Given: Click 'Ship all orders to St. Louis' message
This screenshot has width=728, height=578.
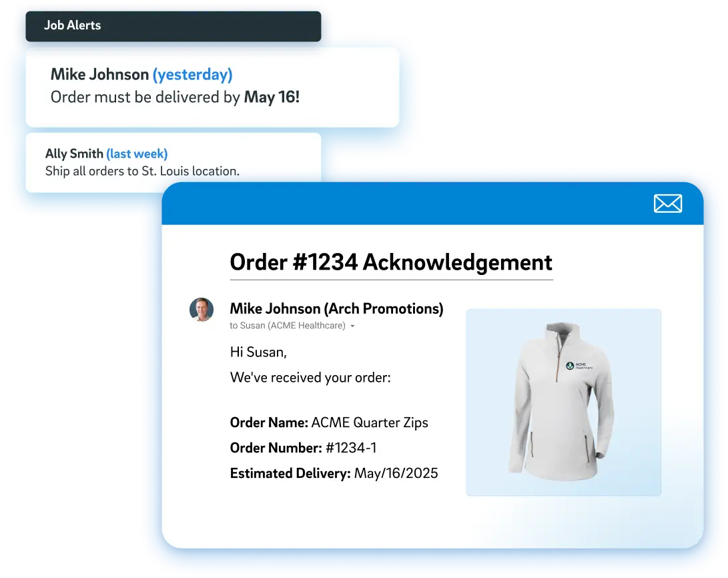Looking at the screenshot, I should (142, 172).
